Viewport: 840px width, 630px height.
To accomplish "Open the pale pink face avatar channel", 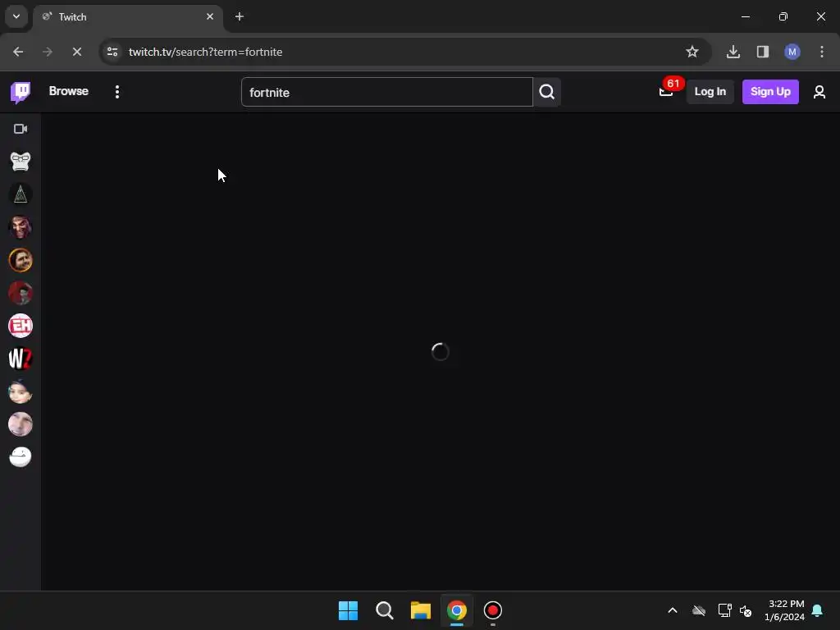I will click(x=21, y=424).
